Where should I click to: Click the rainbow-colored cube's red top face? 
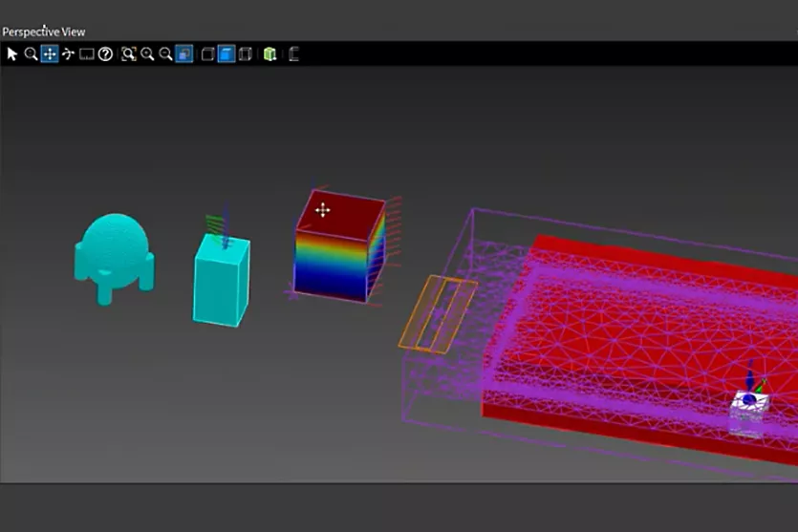click(x=340, y=214)
